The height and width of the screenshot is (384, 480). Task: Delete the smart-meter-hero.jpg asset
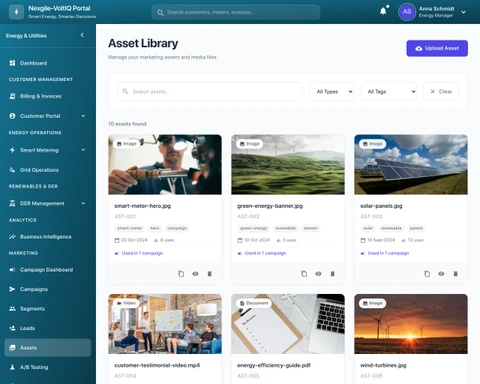click(x=209, y=274)
